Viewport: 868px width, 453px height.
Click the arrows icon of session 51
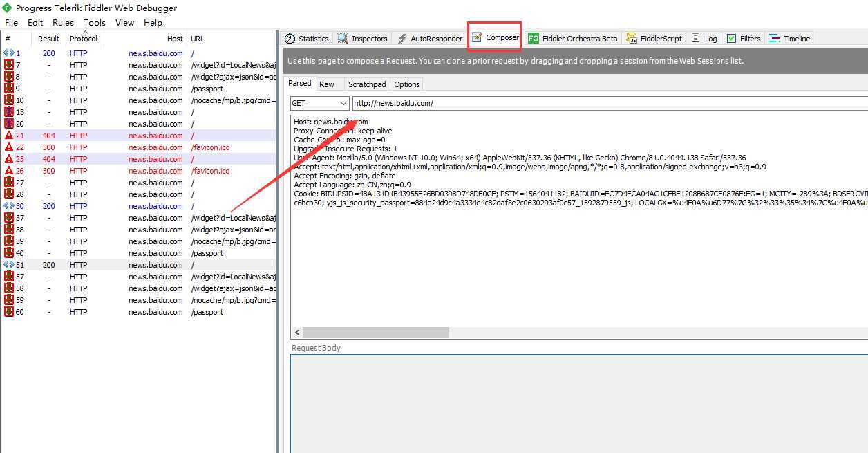(9, 265)
